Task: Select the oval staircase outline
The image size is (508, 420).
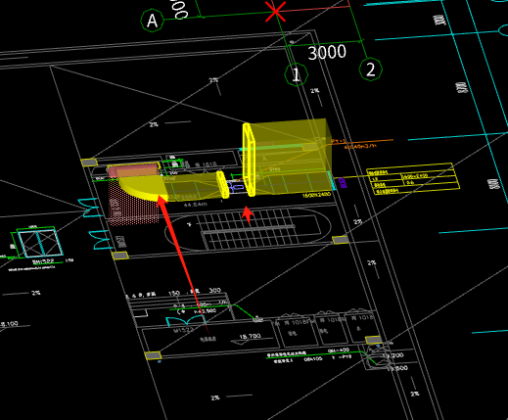Action: pyautogui.click(x=248, y=228)
